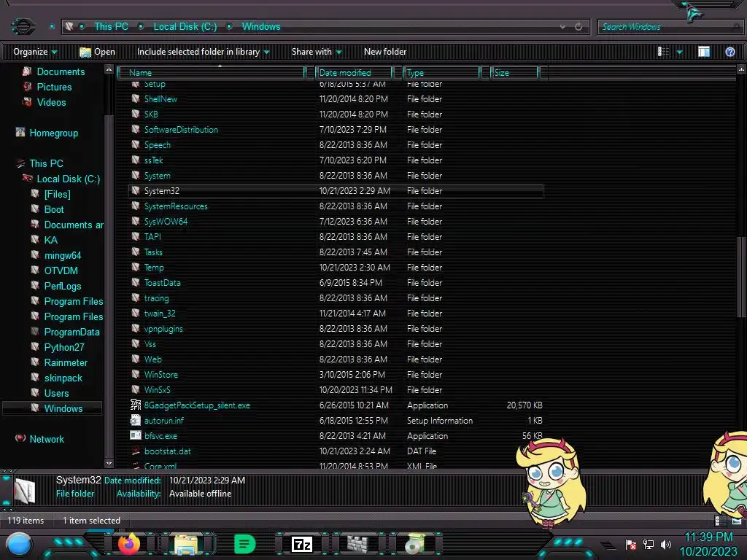Launch the green notes app in taskbar

[245, 544]
